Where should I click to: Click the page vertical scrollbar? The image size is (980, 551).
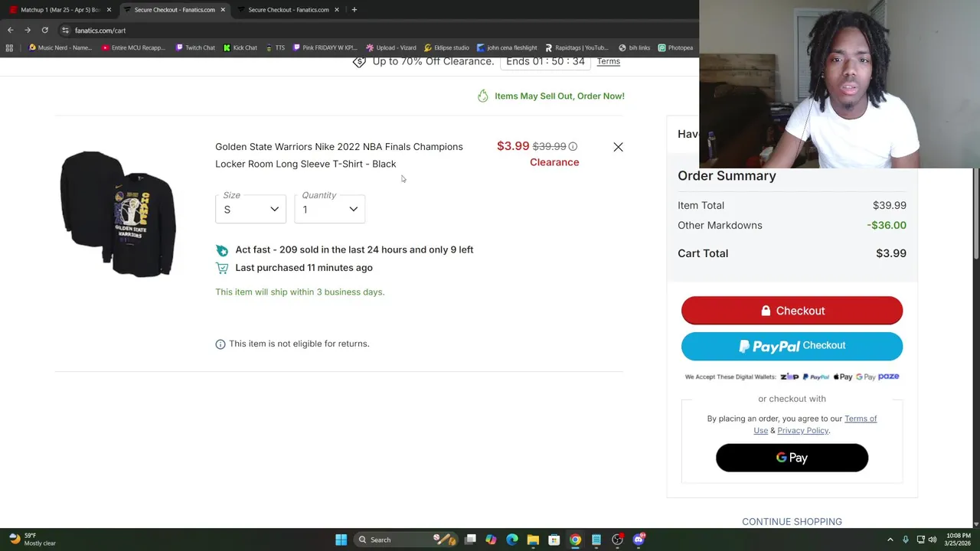975,214
